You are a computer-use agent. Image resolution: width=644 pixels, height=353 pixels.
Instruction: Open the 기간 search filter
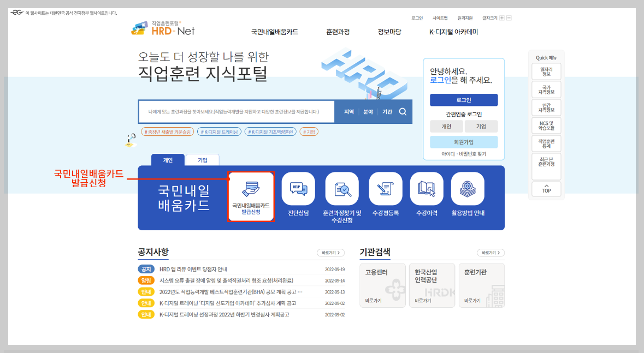[387, 112]
